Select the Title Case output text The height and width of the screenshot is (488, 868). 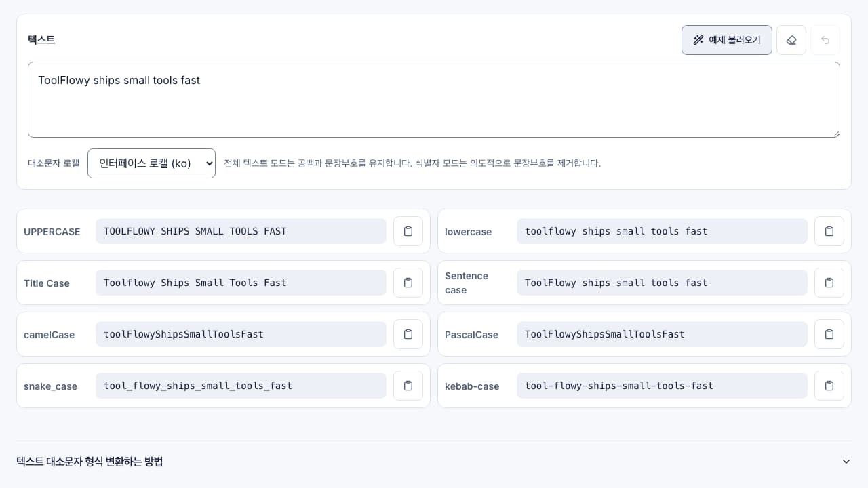tap(241, 283)
